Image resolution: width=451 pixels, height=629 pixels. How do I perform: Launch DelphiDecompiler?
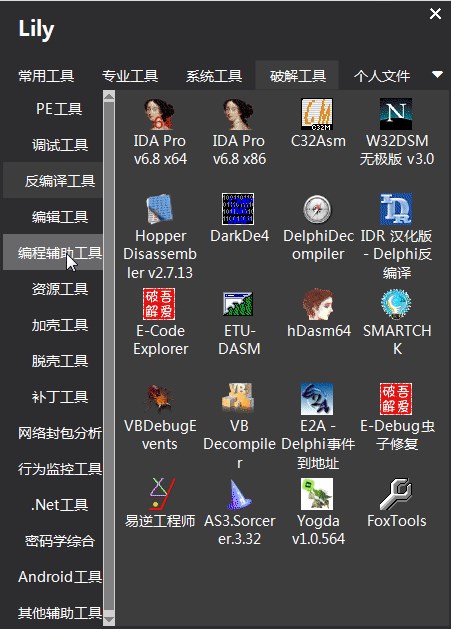(x=318, y=227)
